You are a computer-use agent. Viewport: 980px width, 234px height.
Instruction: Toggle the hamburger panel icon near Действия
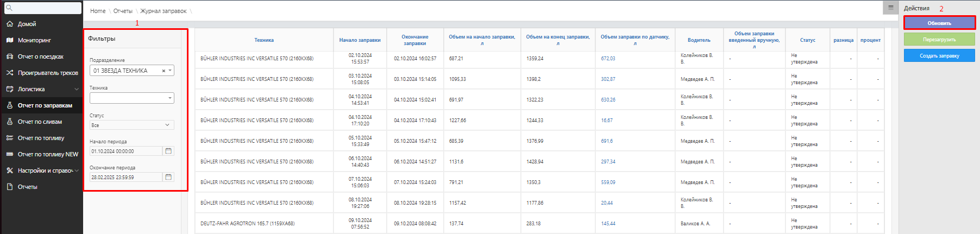click(890, 8)
